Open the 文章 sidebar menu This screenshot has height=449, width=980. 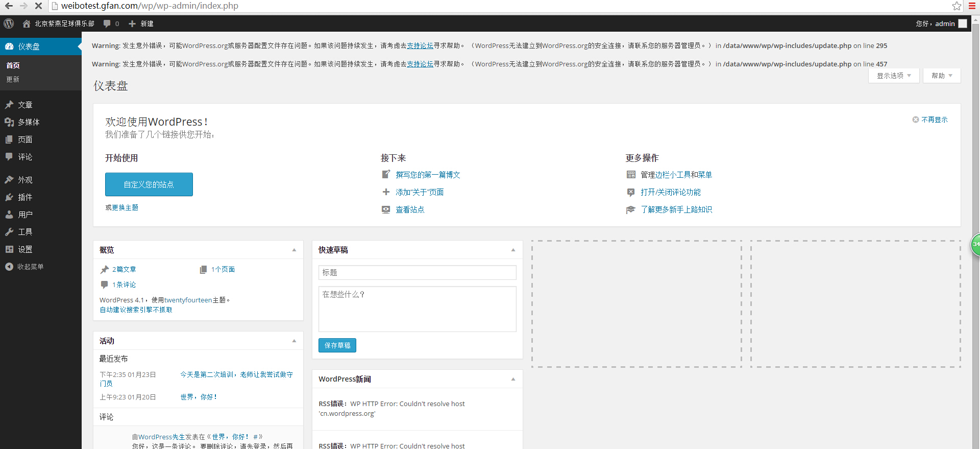(x=41, y=105)
